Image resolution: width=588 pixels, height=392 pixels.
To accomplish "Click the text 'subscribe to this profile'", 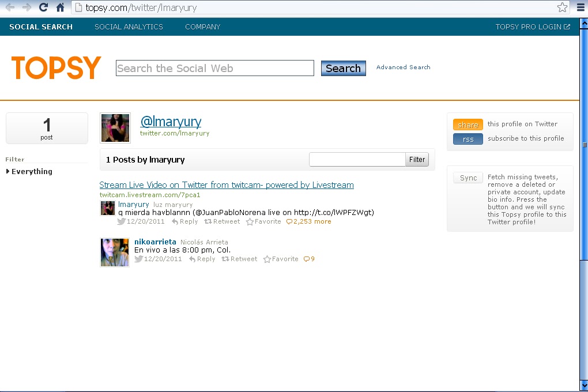I will tap(526, 138).
